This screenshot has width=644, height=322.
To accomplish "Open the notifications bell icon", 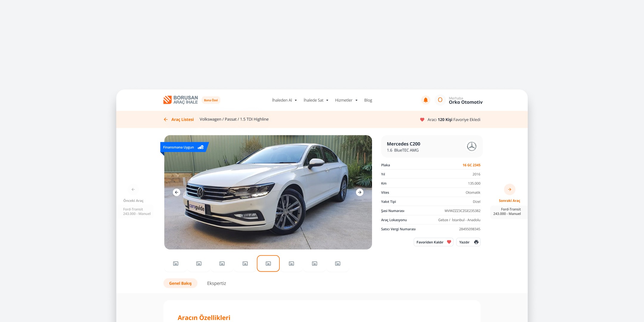I will pos(425,100).
